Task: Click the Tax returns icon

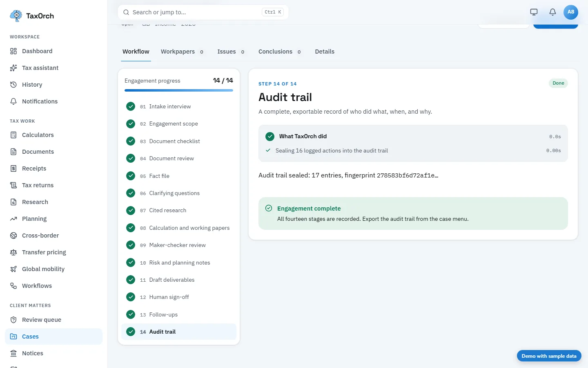Action: 13,185
